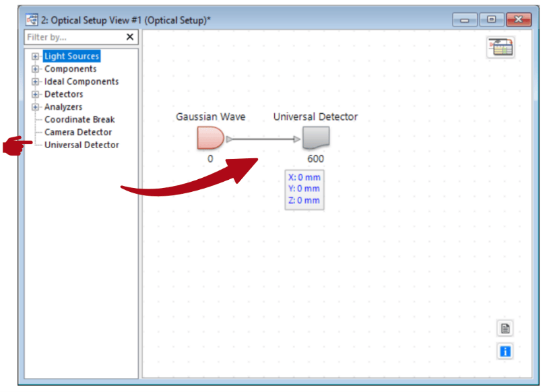The width and height of the screenshot is (545, 392).
Task: Click the Filter by text field
Action: [x=73, y=38]
